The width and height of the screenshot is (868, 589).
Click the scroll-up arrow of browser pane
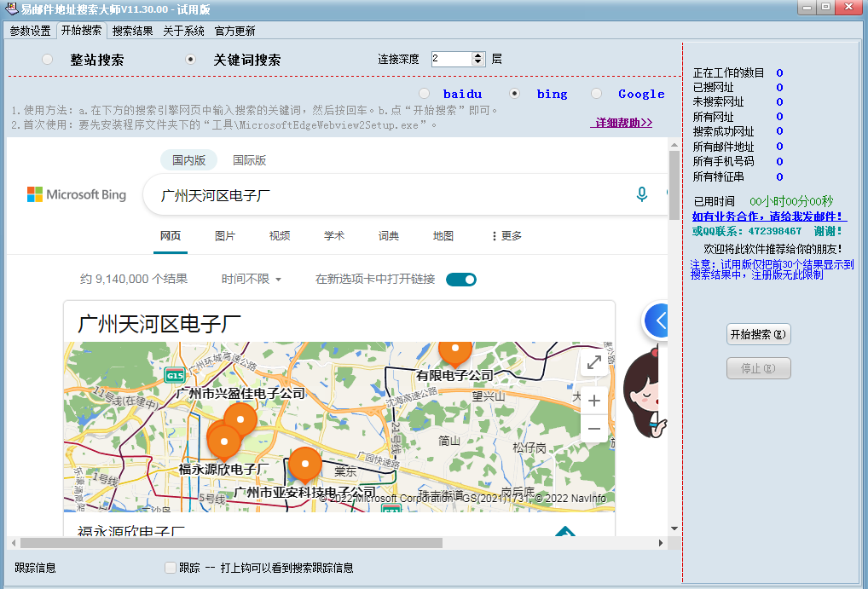tap(674, 145)
